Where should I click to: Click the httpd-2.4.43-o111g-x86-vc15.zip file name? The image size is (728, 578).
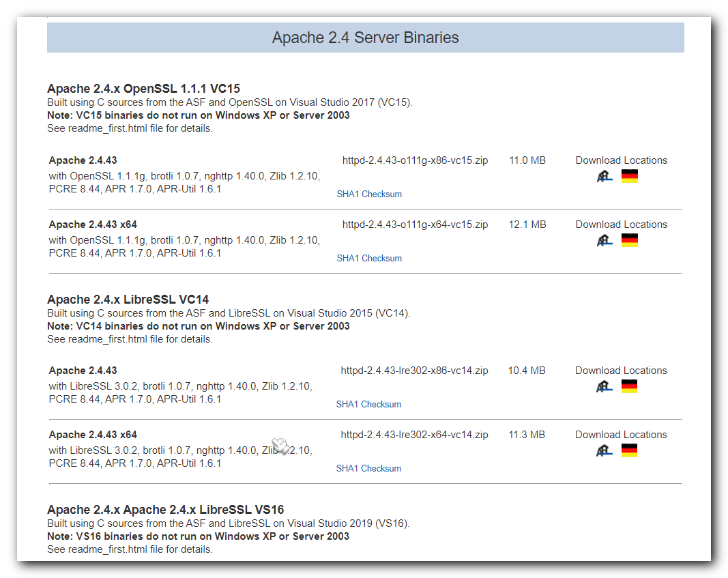tap(415, 160)
